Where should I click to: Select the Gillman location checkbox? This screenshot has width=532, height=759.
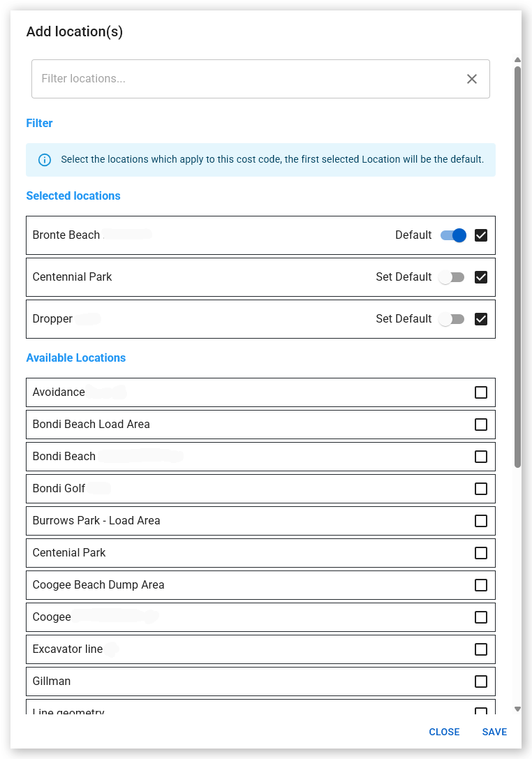tap(481, 681)
